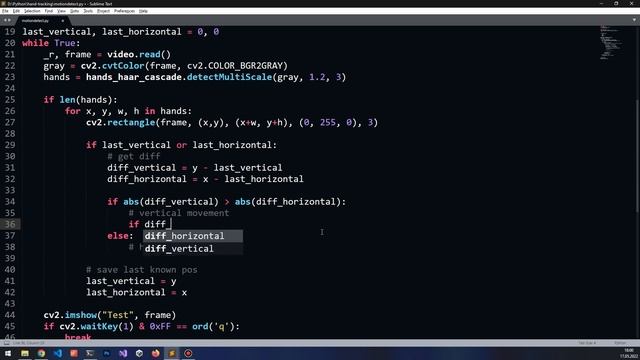Image resolution: width=640 pixels, height=360 pixels.
Task: Click the Sublime Text title bar icon
Action: point(4,4)
